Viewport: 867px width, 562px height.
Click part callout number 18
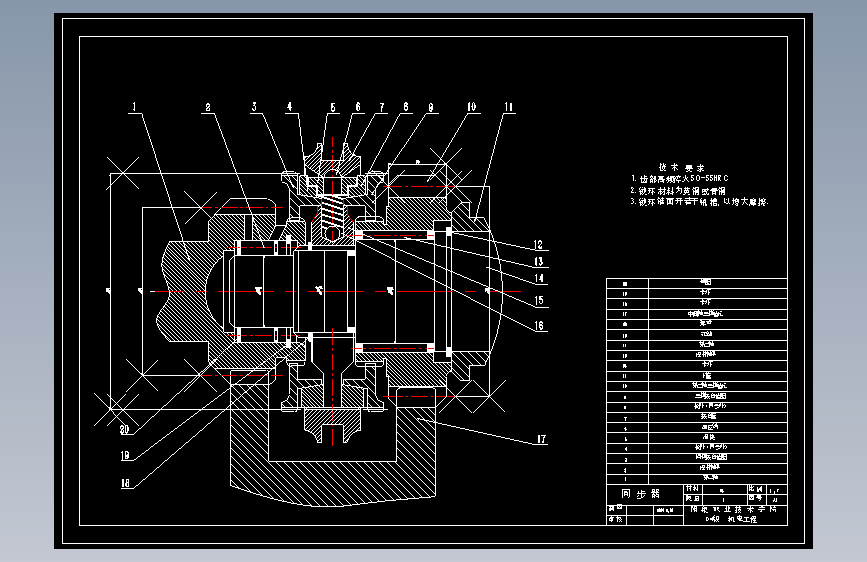(126, 483)
